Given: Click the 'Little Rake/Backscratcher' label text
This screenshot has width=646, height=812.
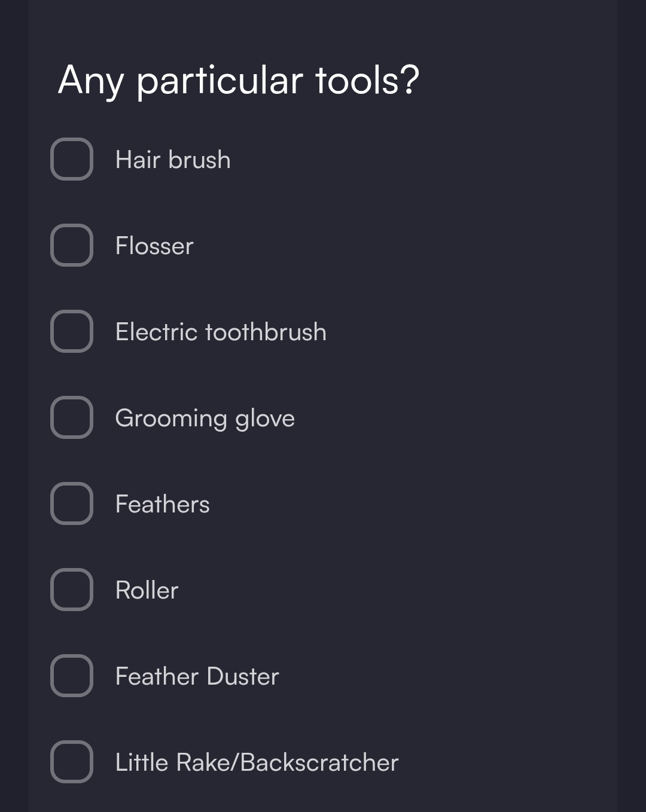Looking at the screenshot, I should pyautogui.click(x=257, y=763).
